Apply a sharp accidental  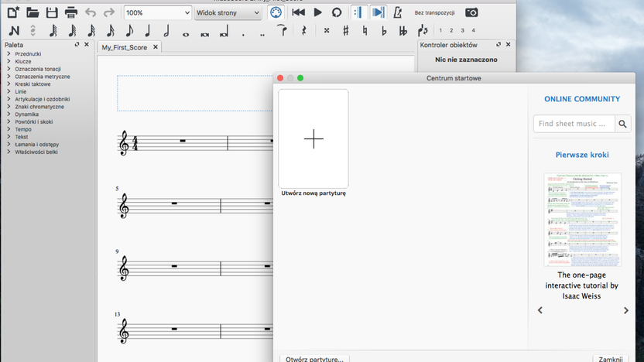(346, 30)
